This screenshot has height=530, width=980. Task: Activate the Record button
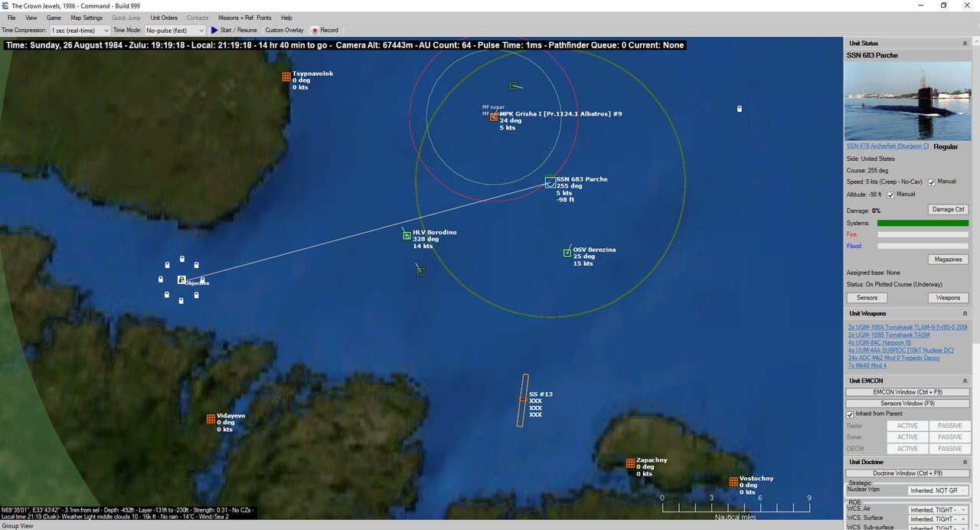(x=325, y=30)
